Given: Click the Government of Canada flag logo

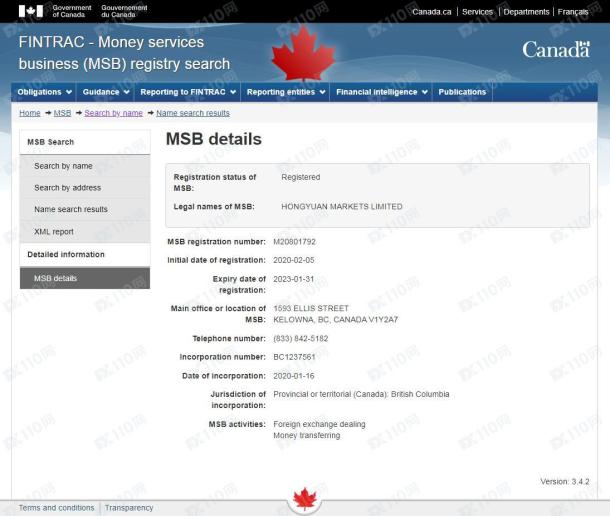Looking at the screenshot, I should coord(31,11).
